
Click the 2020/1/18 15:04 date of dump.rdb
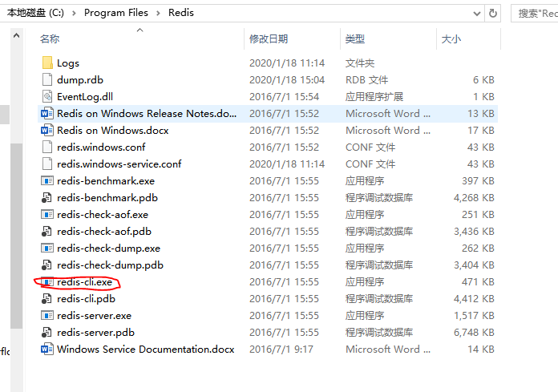(x=287, y=79)
